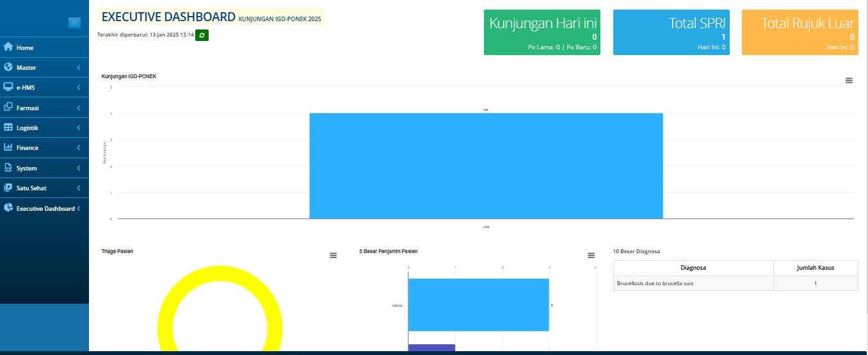
Task: Select the Brucellosis due to brucella suis row
Action: coord(735,283)
